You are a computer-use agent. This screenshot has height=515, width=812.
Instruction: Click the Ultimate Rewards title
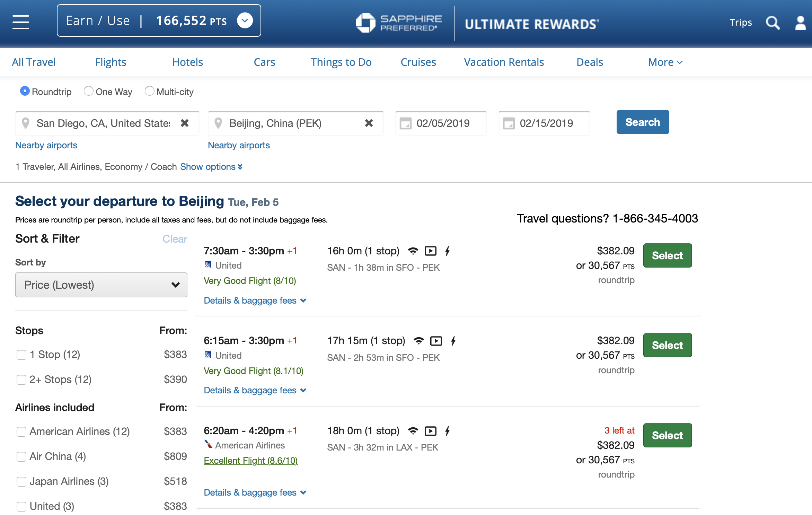click(x=532, y=24)
